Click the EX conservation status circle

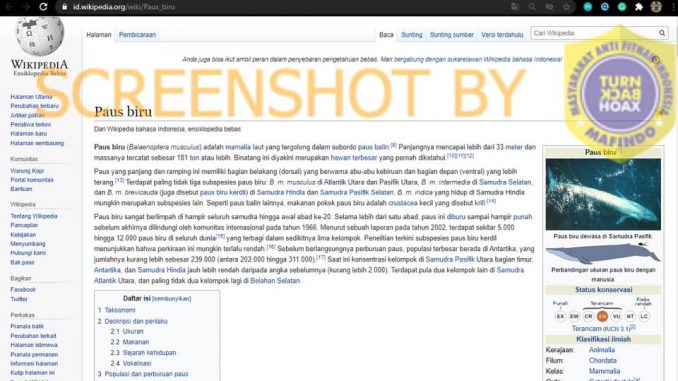tap(560, 316)
